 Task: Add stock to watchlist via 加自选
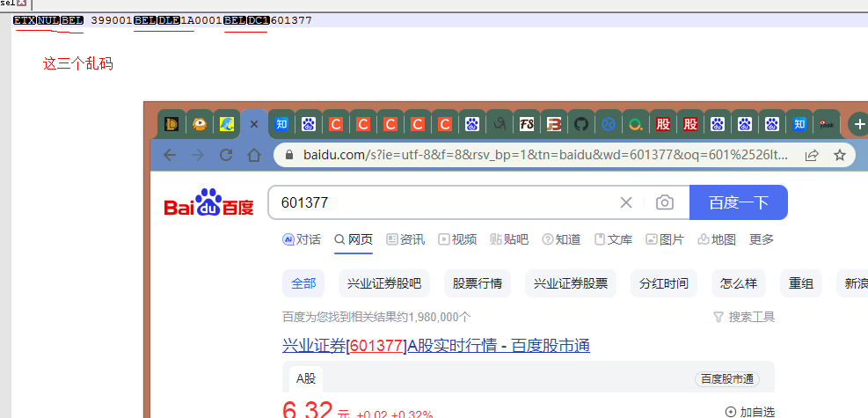[x=749, y=412]
